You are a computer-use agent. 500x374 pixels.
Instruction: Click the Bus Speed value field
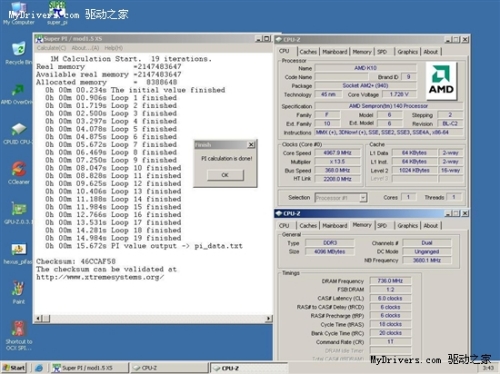(337, 170)
